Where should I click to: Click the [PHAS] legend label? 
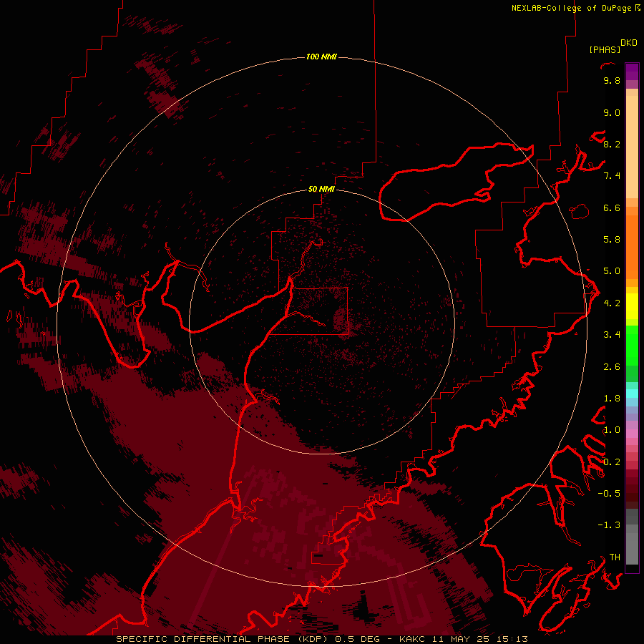pyautogui.click(x=605, y=49)
